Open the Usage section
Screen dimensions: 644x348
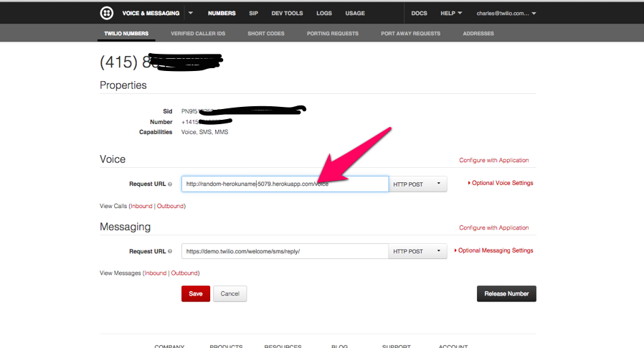click(355, 13)
